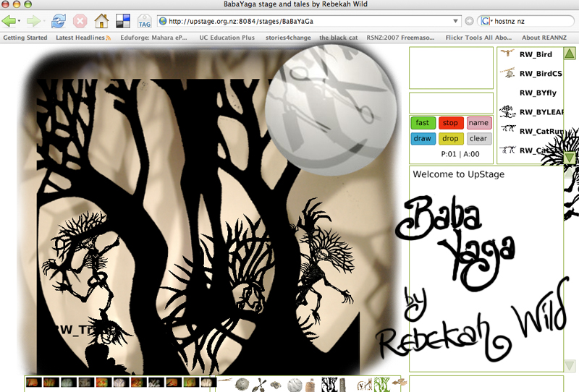Screen dimensions: 579x392
Task: Open 'the black cat' bookmark
Action: [338, 38]
